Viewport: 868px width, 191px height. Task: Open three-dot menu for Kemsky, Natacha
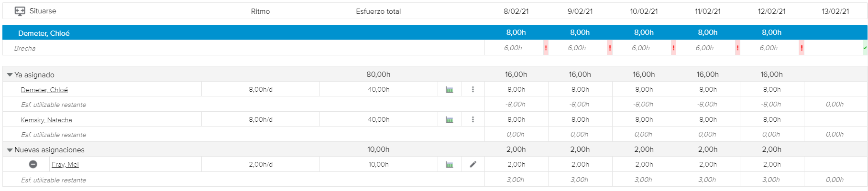473,120
